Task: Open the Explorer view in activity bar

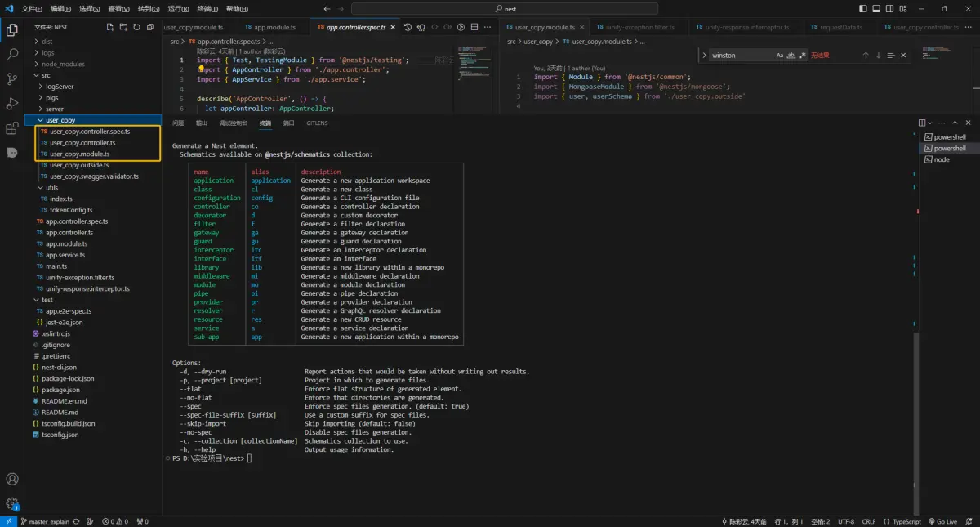Action: coord(12,30)
